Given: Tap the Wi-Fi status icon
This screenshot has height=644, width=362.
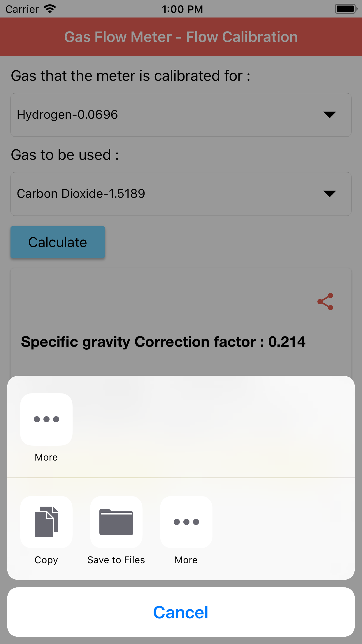Looking at the screenshot, I should (x=50, y=9).
